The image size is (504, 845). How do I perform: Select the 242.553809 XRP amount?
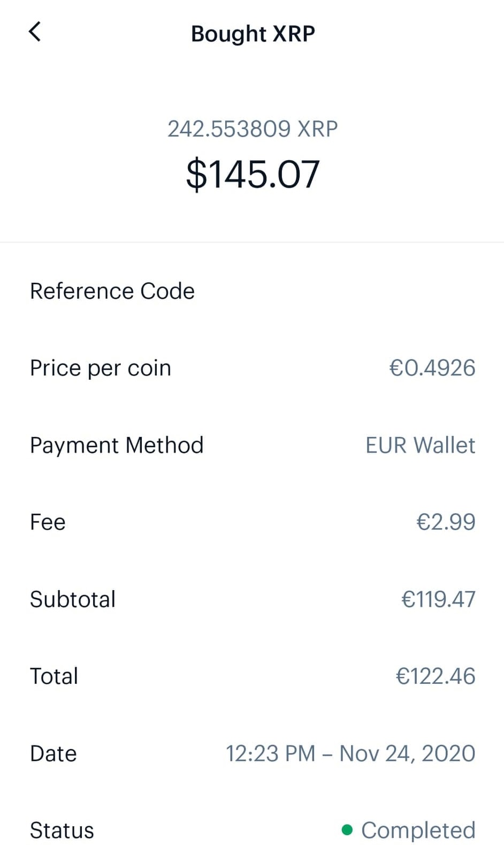pyautogui.click(x=253, y=129)
